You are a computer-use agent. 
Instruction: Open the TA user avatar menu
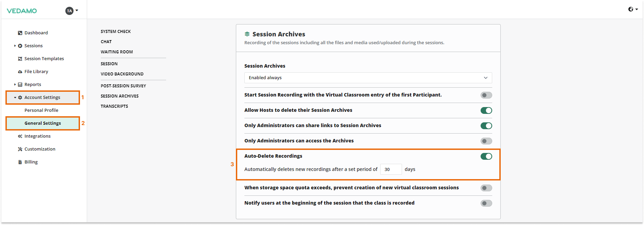(x=69, y=11)
